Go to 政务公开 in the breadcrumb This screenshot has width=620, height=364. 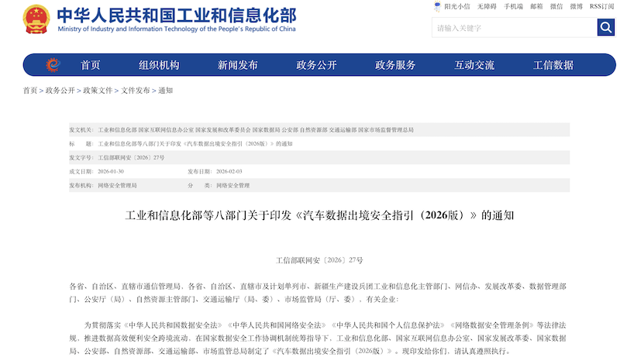click(x=60, y=91)
